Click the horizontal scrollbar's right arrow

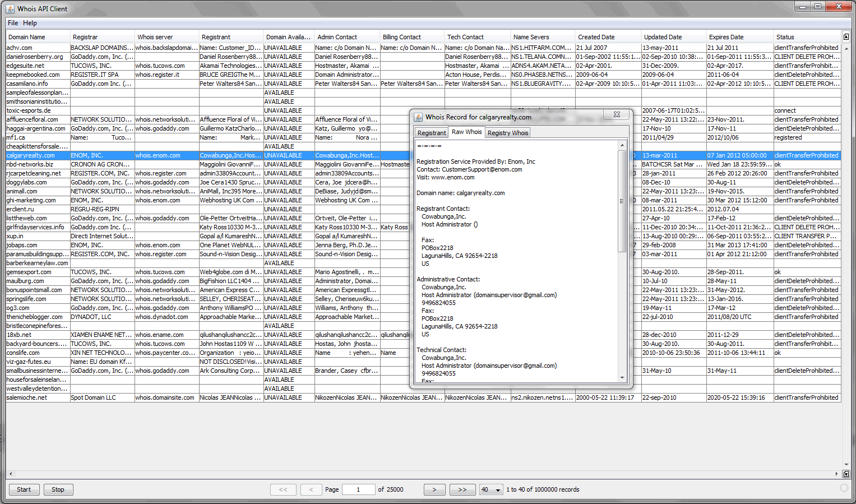pyautogui.click(x=837, y=474)
